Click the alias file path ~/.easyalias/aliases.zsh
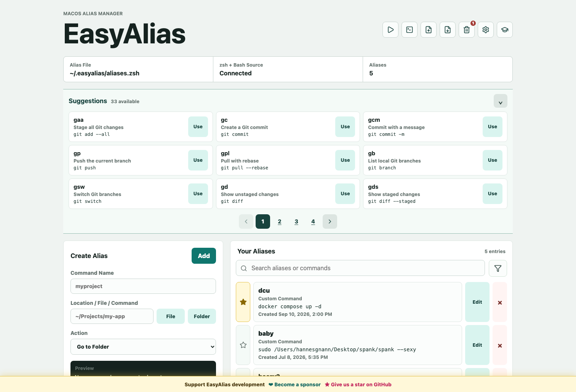 104,73
